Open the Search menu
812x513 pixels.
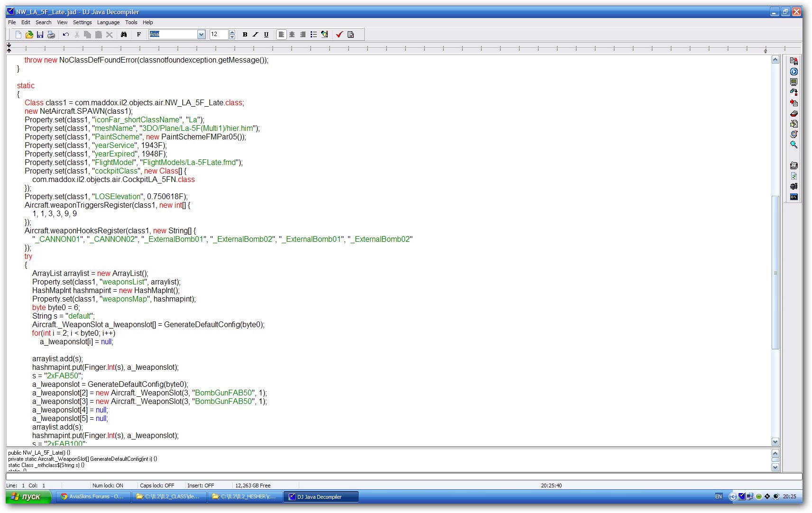(x=43, y=22)
